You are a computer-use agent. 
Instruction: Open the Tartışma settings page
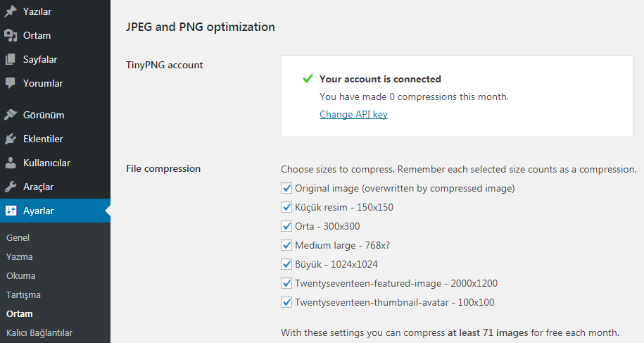pos(23,294)
